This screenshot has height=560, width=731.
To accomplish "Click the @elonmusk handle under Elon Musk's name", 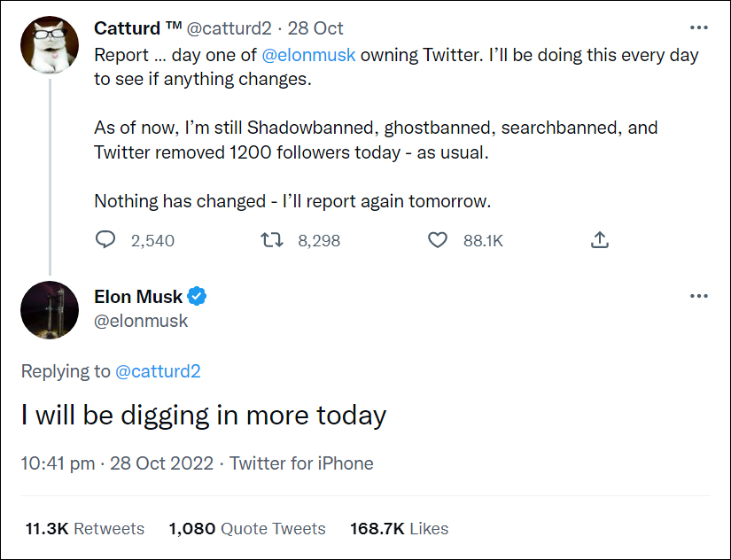I will [x=141, y=321].
